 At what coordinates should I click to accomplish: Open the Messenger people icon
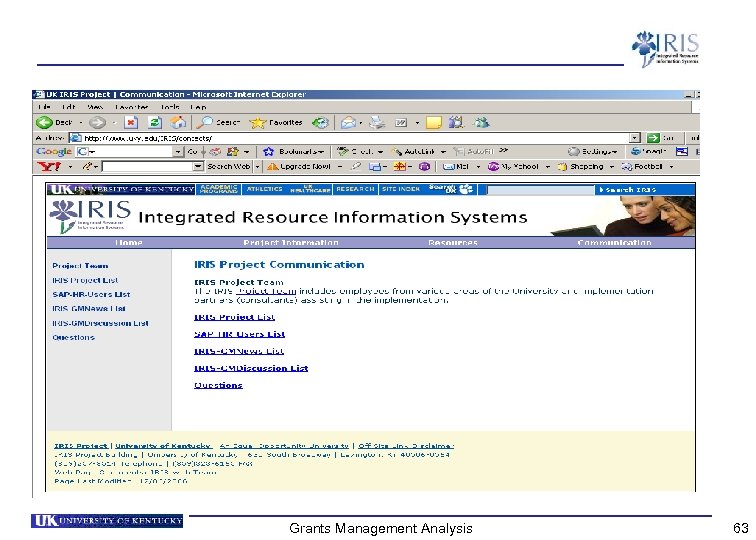click(x=481, y=122)
